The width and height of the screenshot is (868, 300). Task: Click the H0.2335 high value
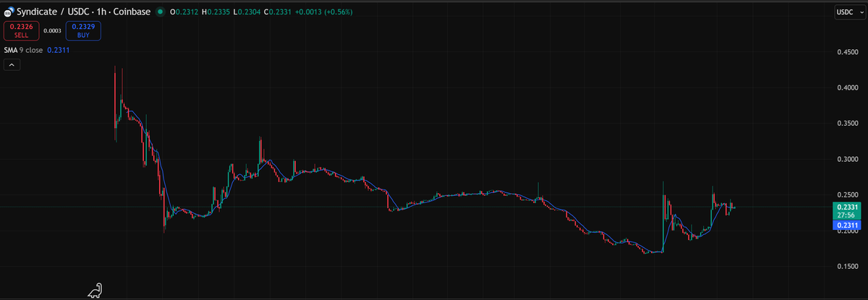pyautogui.click(x=216, y=12)
